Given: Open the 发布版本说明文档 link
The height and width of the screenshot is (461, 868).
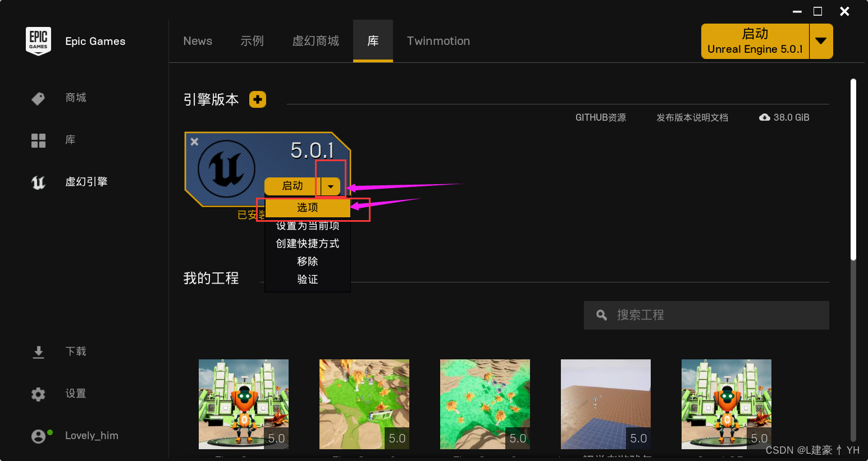Looking at the screenshot, I should point(692,117).
